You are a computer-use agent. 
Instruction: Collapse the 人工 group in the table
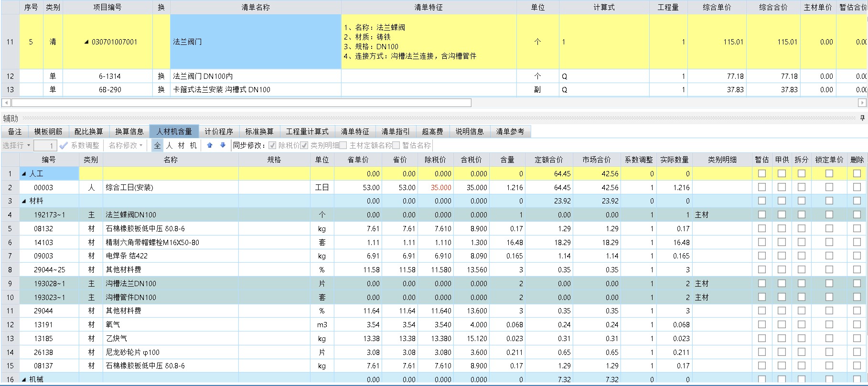point(24,174)
